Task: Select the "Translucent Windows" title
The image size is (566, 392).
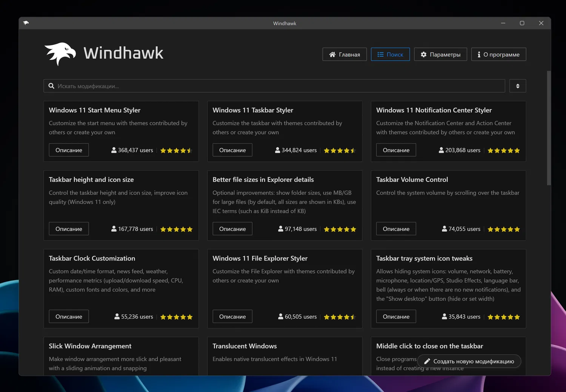Action: click(245, 346)
